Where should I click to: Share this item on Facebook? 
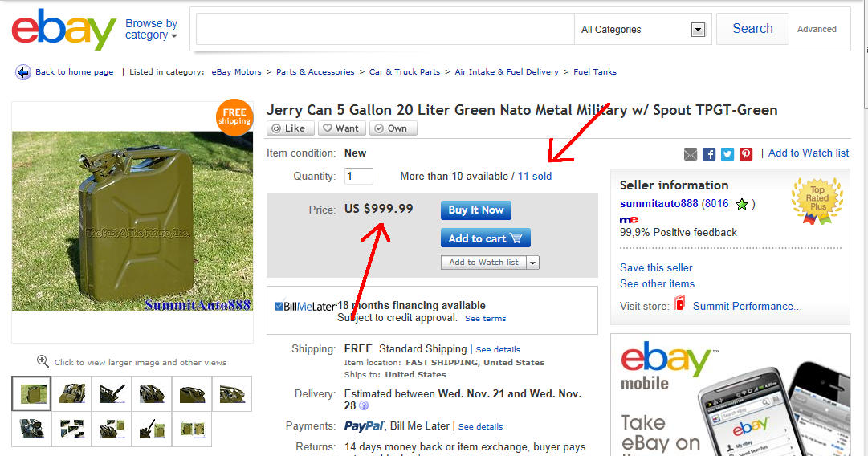[x=709, y=153]
